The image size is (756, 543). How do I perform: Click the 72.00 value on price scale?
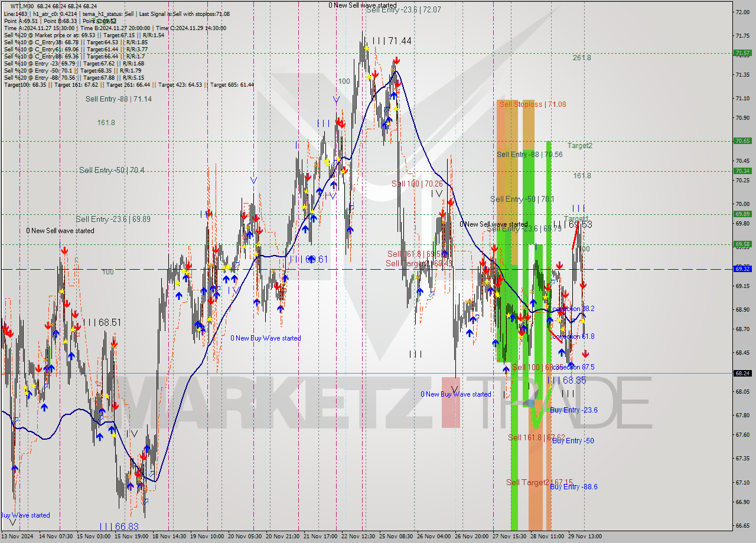click(742, 12)
